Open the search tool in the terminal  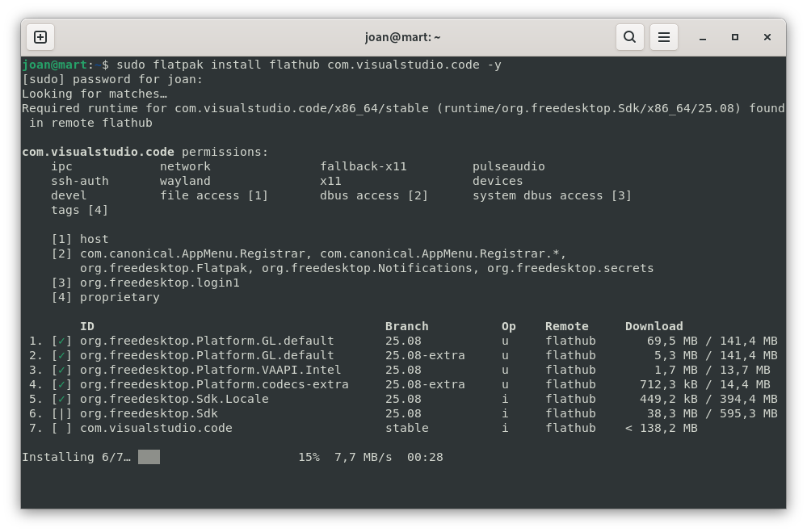[x=629, y=37]
